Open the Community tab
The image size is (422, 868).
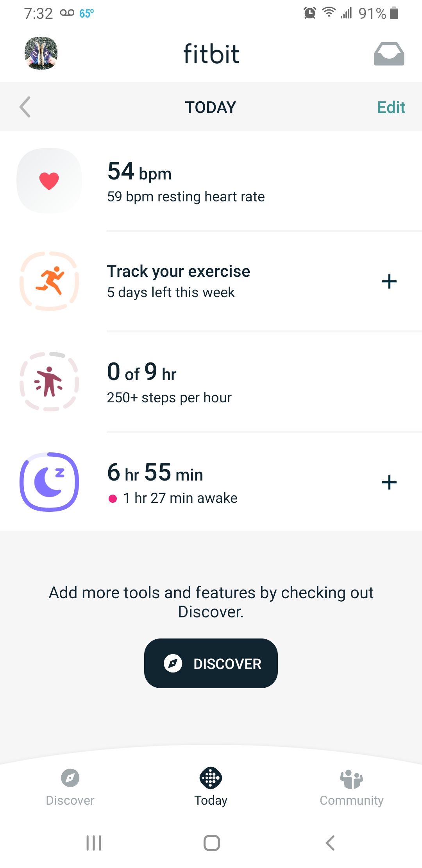click(x=352, y=787)
